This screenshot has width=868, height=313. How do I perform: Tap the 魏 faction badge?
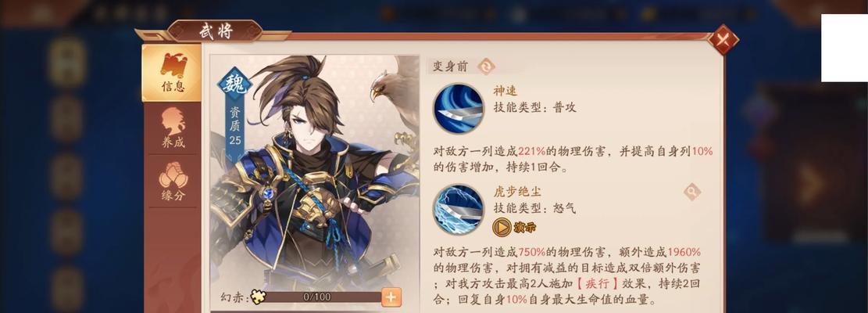pos(234,83)
